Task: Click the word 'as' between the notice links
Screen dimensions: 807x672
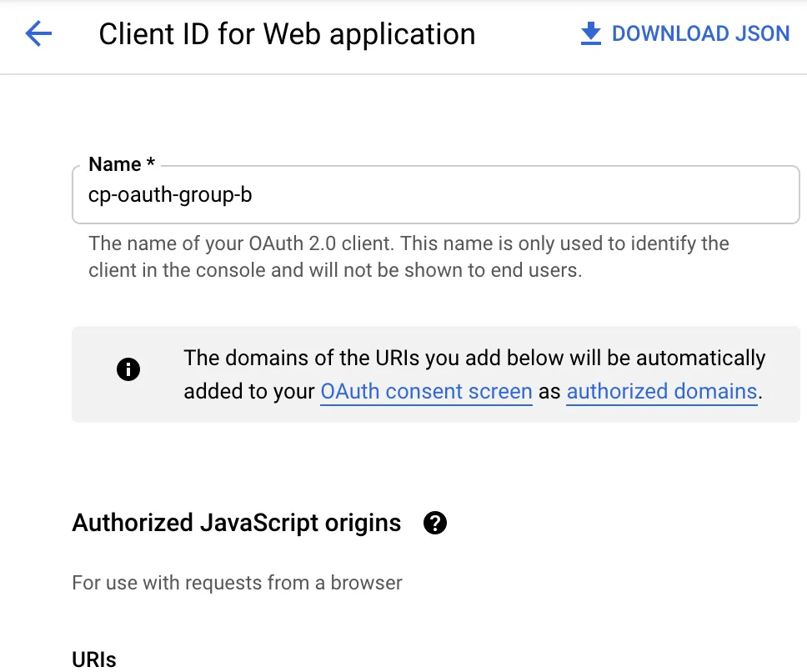Action: point(549,391)
